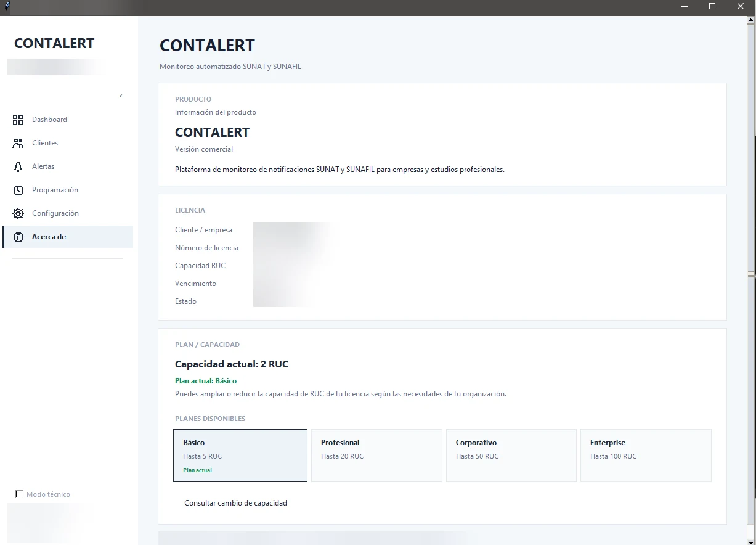Click the Monitoreo automatizado SUNAT y SUNAFIL subtitle

pyautogui.click(x=230, y=67)
